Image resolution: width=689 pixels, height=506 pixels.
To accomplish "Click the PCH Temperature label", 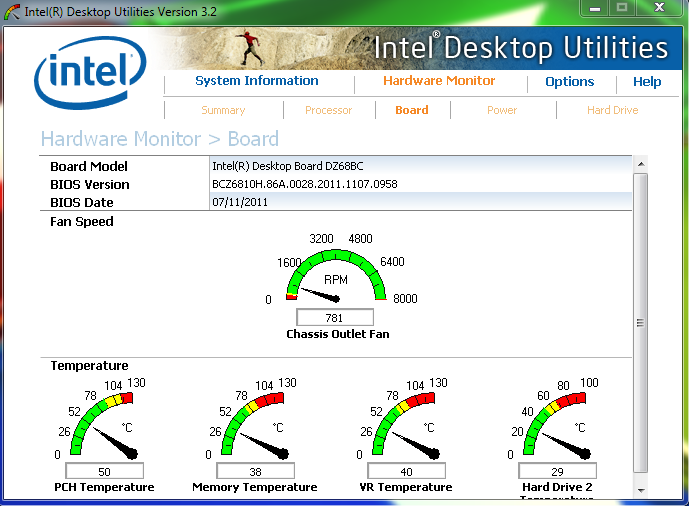I will click(104, 487).
